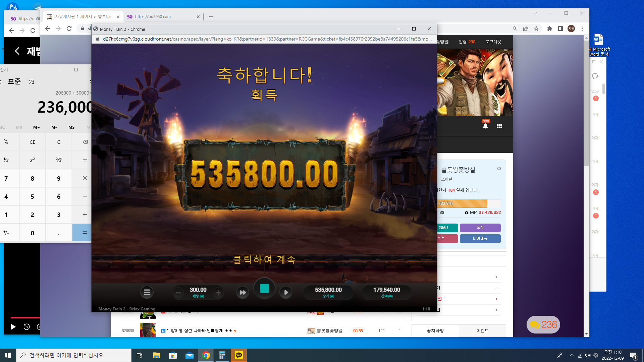Switch to the 공지사항 tab
This screenshot has height=362, width=644.
[x=435, y=331]
